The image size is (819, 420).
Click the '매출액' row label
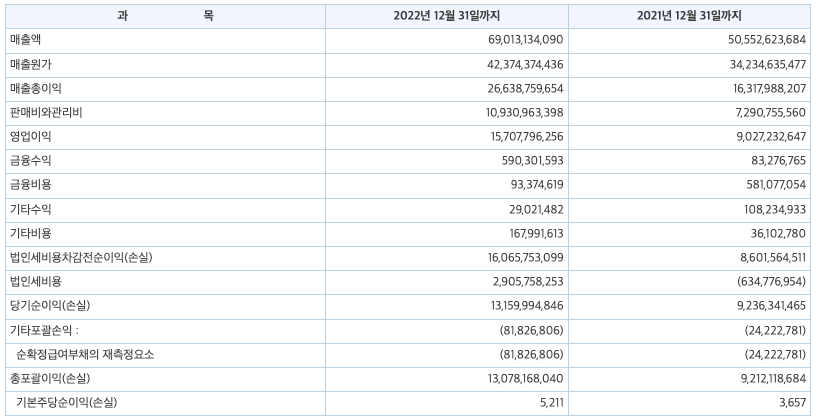[x=26, y=40]
